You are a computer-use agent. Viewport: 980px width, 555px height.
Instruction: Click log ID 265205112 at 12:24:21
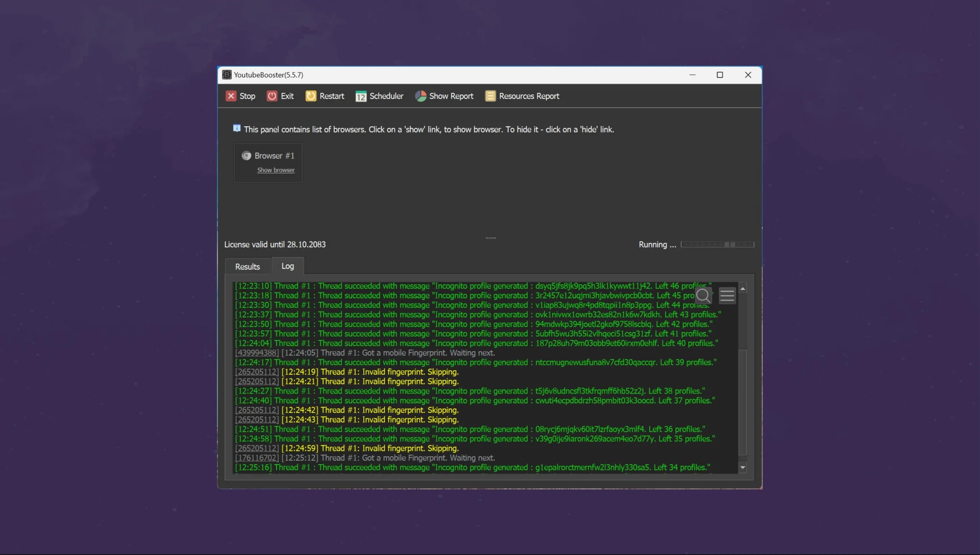point(257,381)
